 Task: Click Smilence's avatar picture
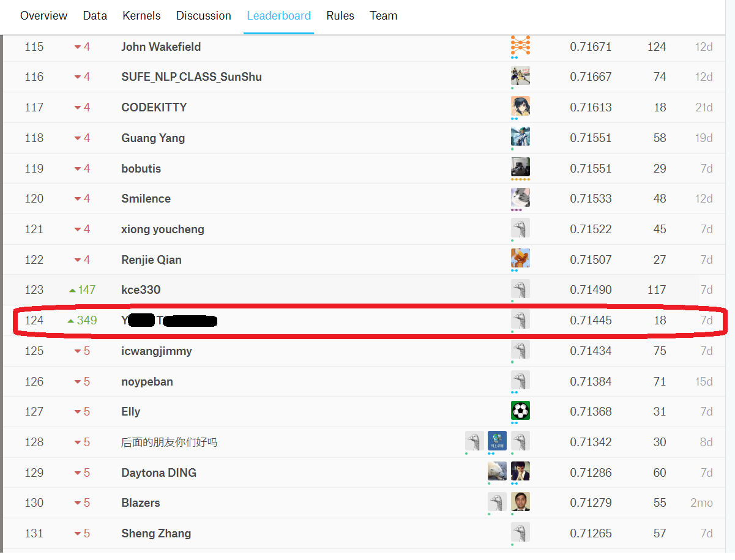(520, 197)
